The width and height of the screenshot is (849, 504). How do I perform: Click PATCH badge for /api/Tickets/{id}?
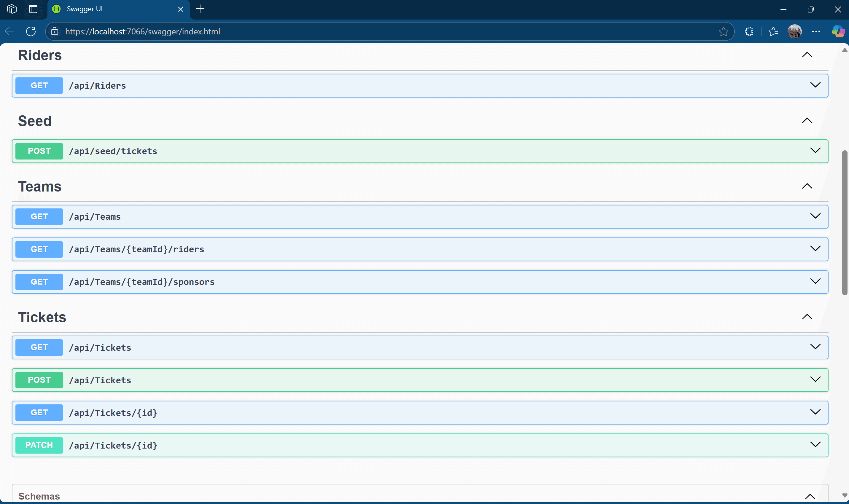pos(39,445)
